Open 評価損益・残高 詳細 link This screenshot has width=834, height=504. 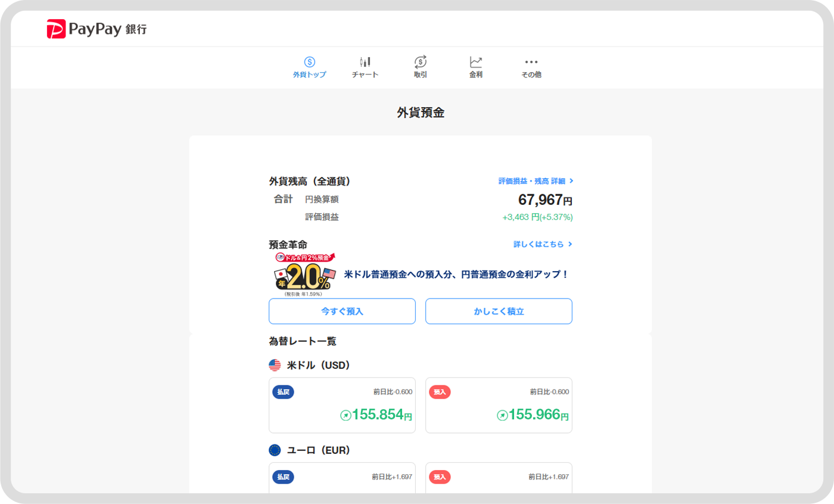point(536,181)
